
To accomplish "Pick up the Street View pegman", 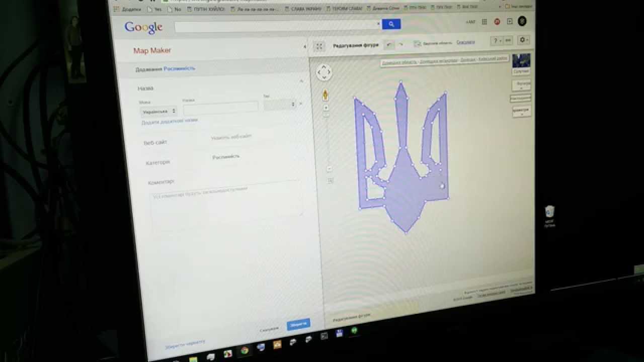I will coord(326,95).
